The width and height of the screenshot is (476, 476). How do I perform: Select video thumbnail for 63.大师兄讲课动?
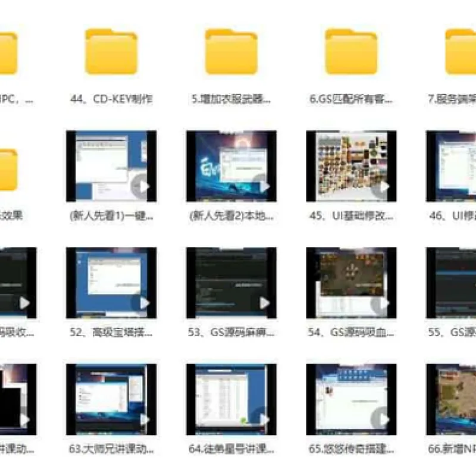pyautogui.click(x=111, y=399)
